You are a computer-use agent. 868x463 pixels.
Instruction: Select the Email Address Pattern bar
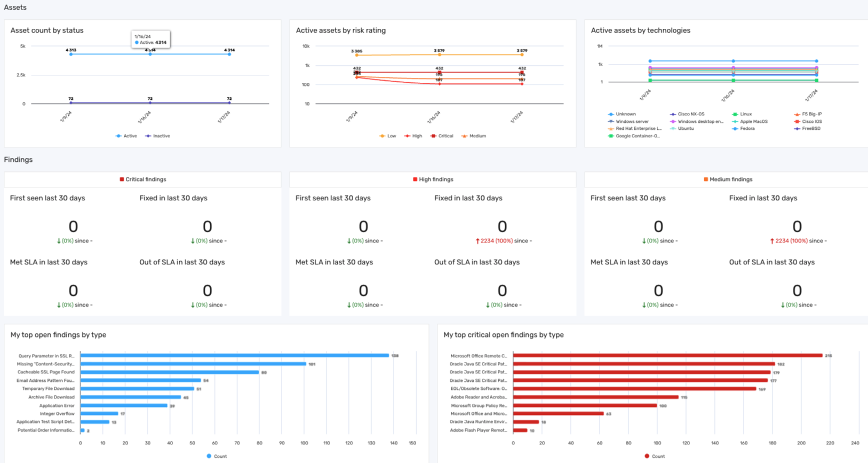click(x=141, y=381)
